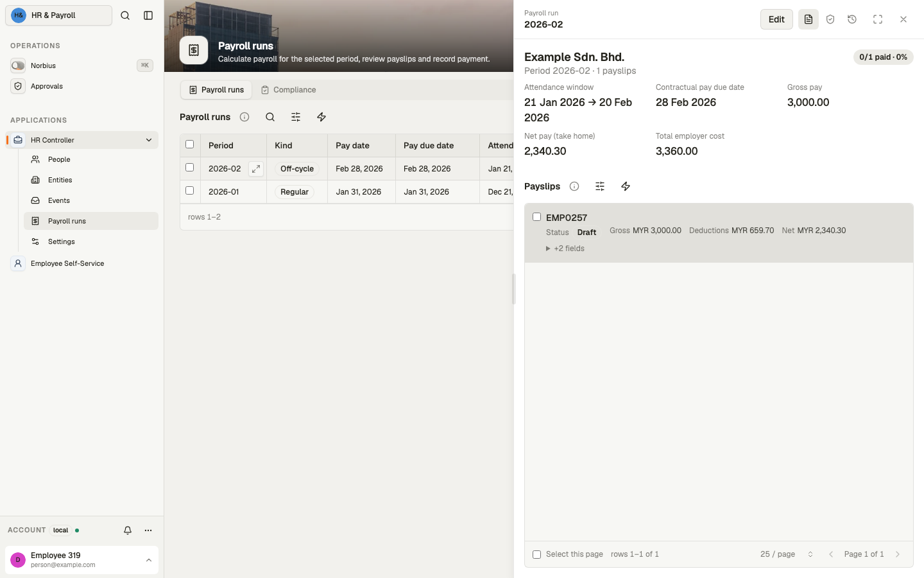The width and height of the screenshot is (924, 578).
Task: Show Payslips info tooltip icon
Action: click(x=574, y=186)
